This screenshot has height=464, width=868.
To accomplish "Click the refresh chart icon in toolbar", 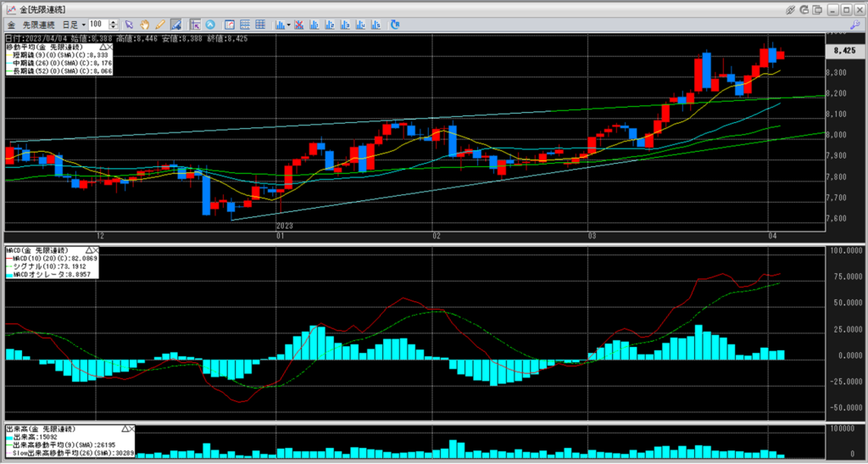I will click(209, 24).
